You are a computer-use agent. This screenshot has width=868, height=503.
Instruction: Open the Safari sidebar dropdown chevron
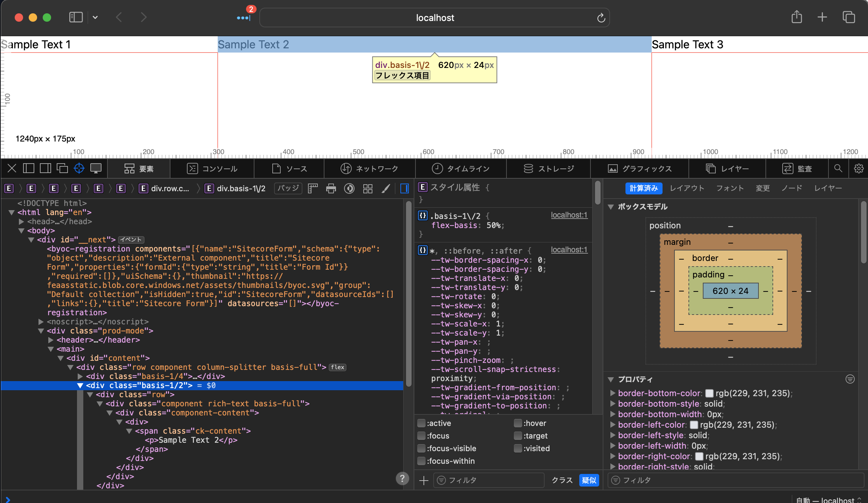(x=95, y=17)
